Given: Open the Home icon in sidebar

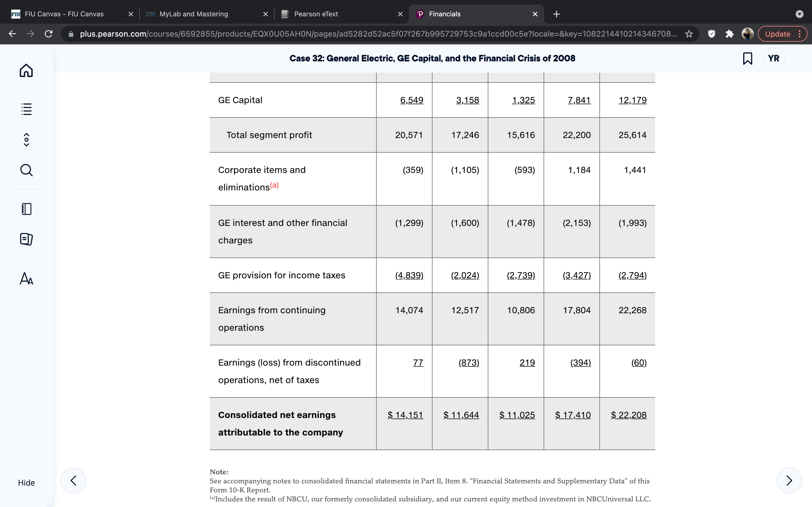Looking at the screenshot, I should (x=26, y=70).
